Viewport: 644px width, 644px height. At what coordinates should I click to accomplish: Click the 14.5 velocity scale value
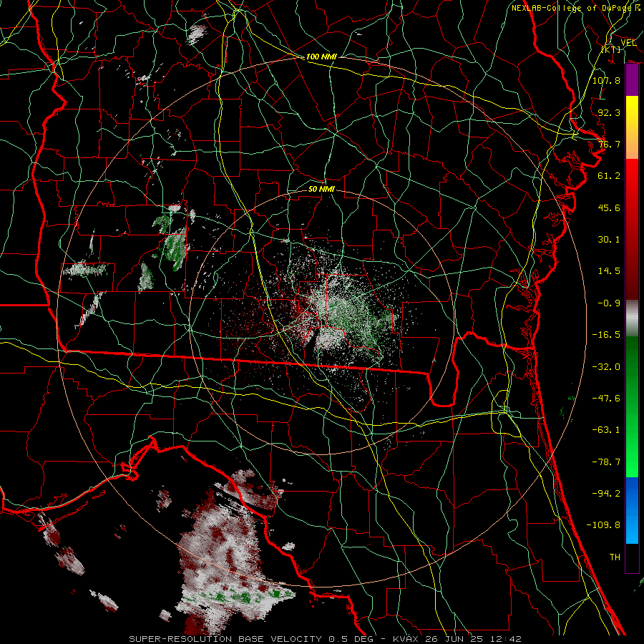tap(609, 271)
